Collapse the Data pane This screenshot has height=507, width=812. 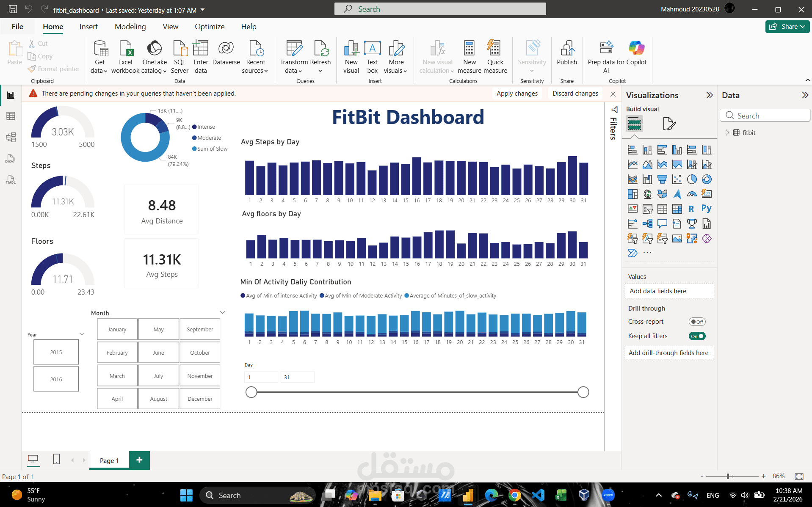[805, 95]
